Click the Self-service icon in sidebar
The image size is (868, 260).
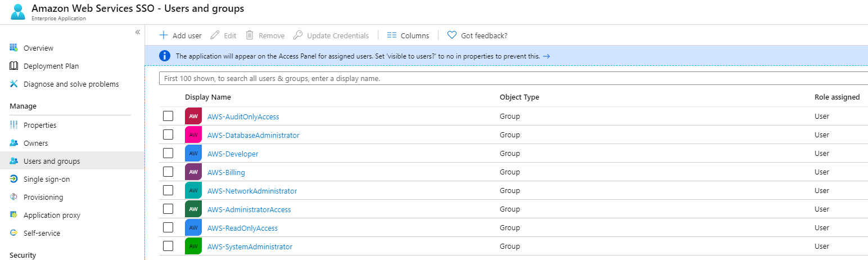click(x=14, y=233)
